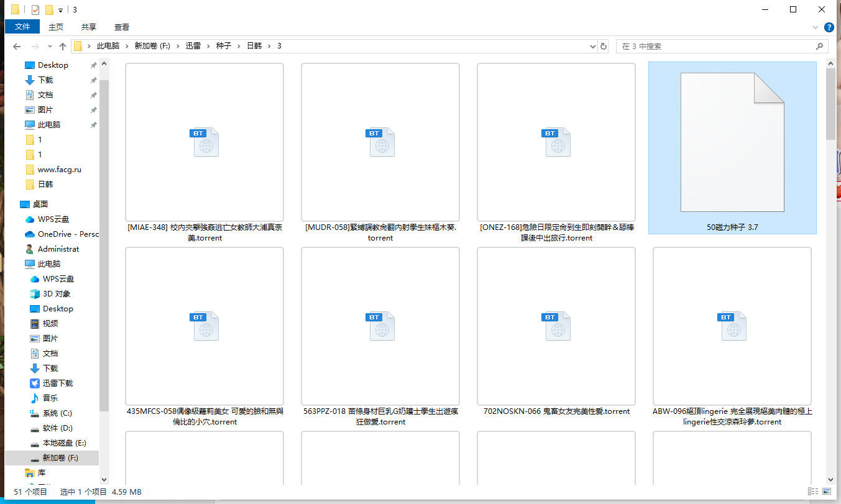Click the navigation pane scrollbar down arrow
Screen dimensions: 841x504
[104, 480]
